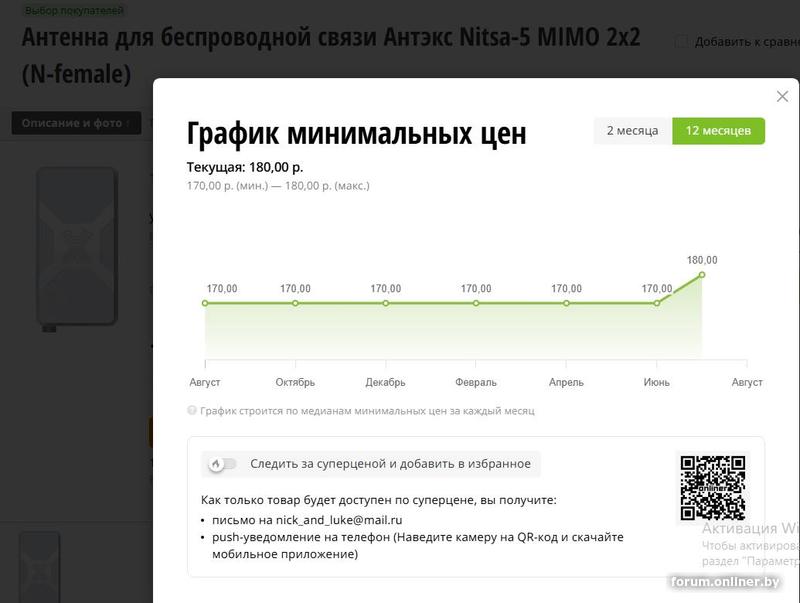Close the price chart popup
The width and height of the screenshot is (800, 603).
click(782, 96)
